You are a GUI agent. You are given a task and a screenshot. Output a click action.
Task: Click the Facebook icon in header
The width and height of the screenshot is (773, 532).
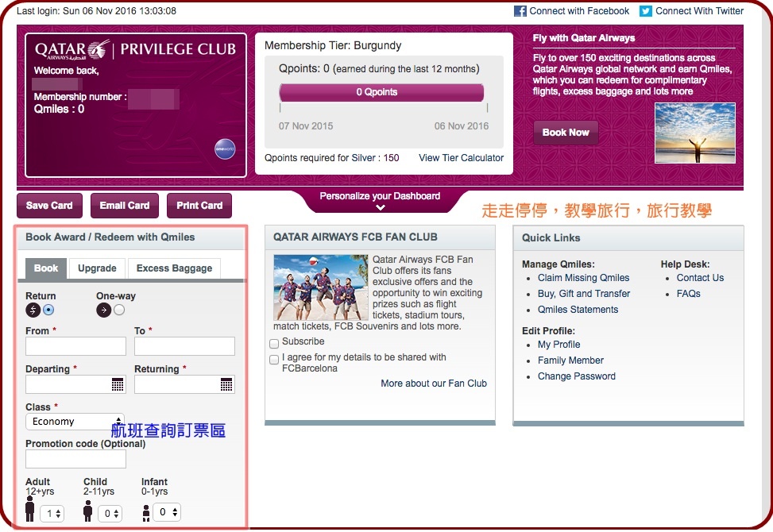(520, 11)
